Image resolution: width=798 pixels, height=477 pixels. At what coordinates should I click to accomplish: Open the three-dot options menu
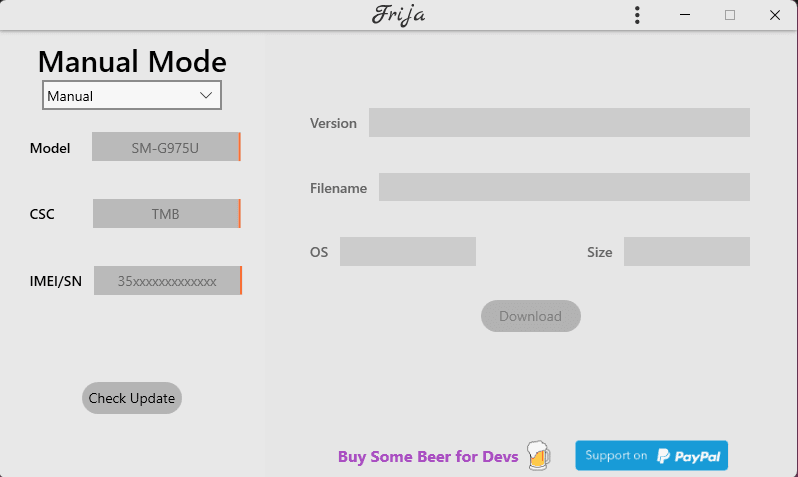637,15
